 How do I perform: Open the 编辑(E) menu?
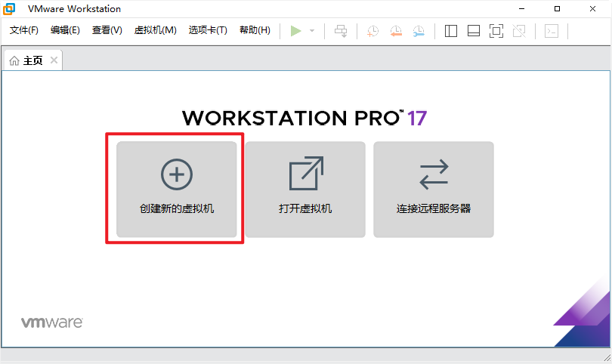coord(65,30)
